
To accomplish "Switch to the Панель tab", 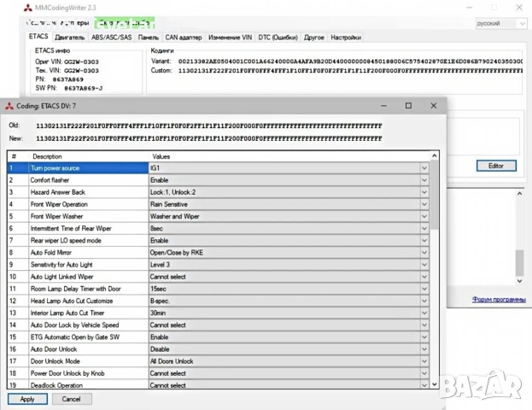I will [x=149, y=38].
